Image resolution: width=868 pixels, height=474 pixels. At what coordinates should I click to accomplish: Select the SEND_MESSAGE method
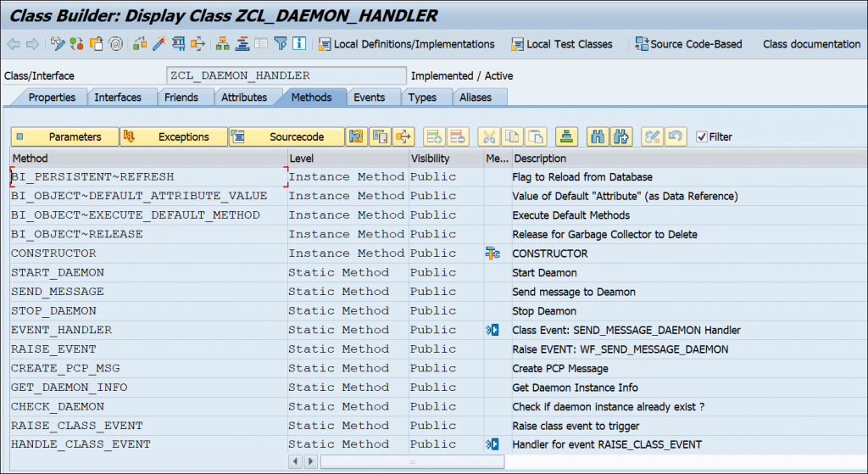point(149,292)
